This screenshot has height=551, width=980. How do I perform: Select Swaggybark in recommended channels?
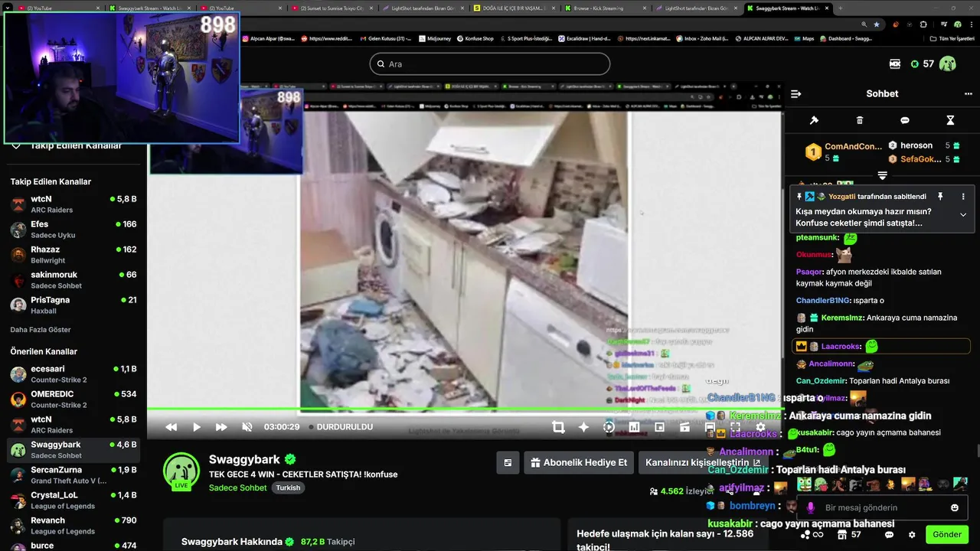pos(73,450)
